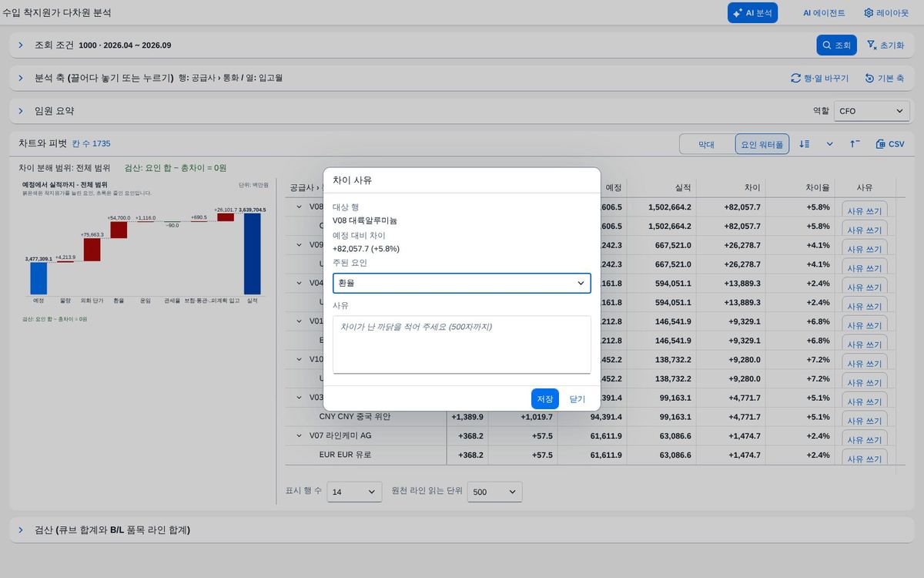
Task: Click the AI 분석 sparkle button
Action: [x=752, y=13]
